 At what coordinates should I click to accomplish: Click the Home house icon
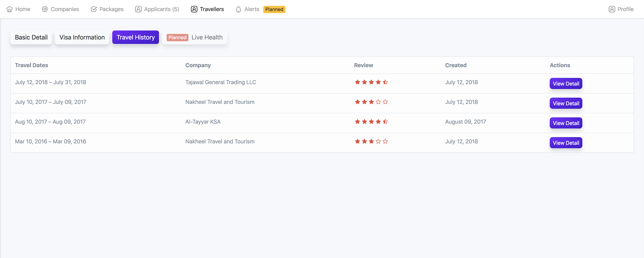(10, 9)
